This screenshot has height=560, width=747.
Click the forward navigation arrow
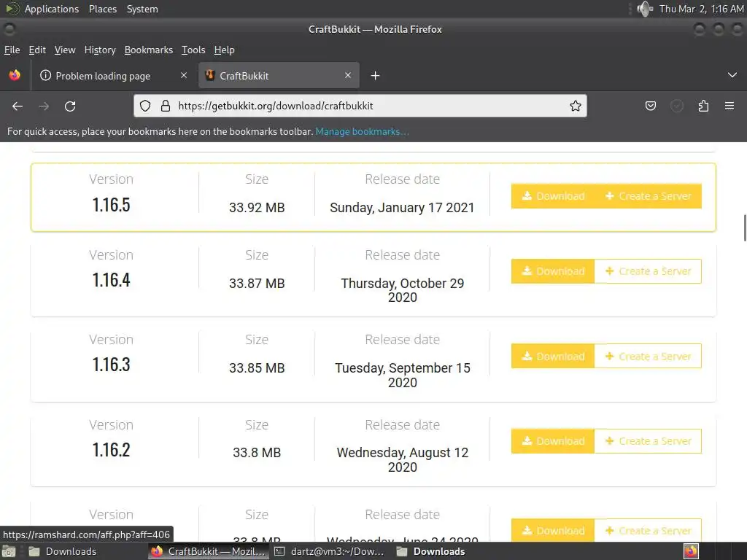point(44,106)
